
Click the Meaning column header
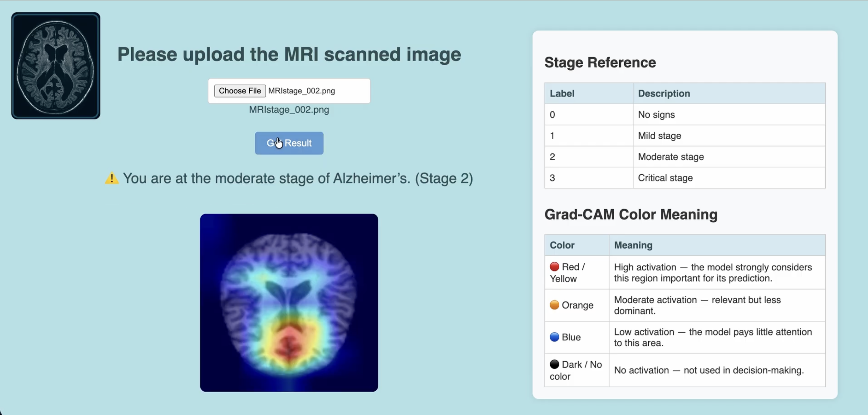tap(633, 245)
